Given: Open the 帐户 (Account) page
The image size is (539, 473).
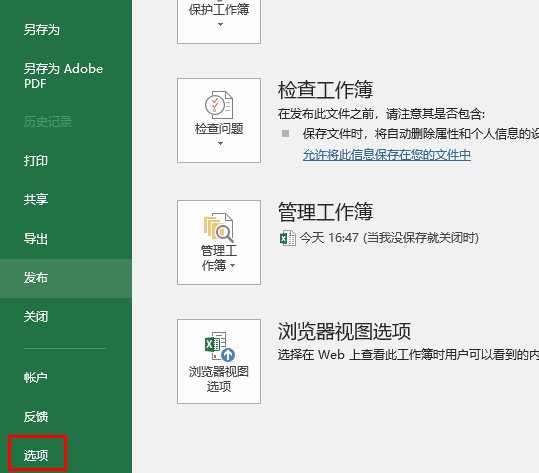Looking at the screenshot, I should click(35, 377).
